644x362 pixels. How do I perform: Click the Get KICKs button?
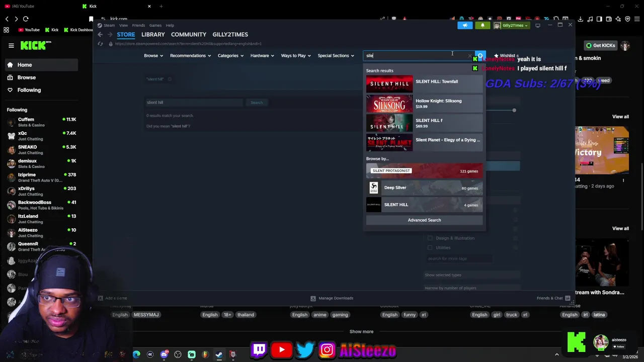(601, 46)
